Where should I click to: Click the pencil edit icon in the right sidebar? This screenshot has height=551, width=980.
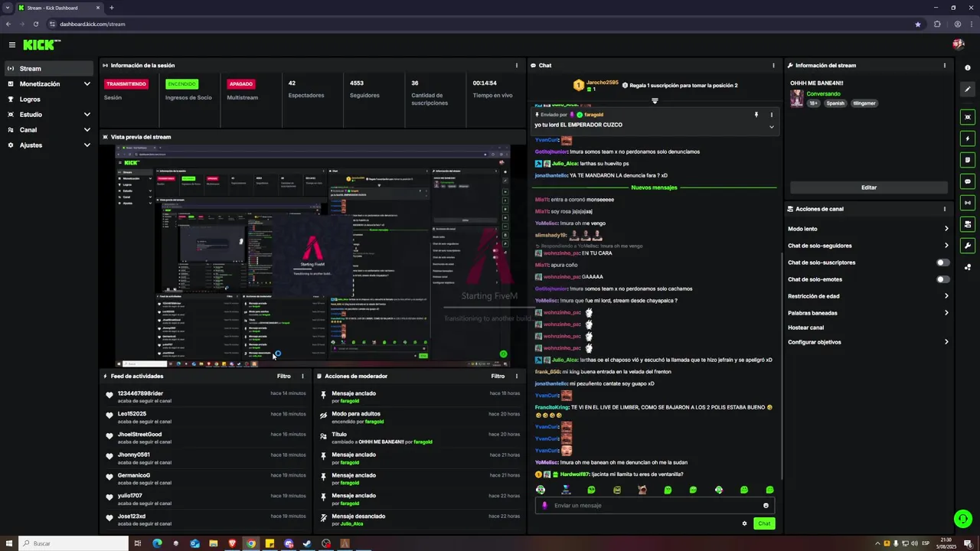(x=968, y=90)
